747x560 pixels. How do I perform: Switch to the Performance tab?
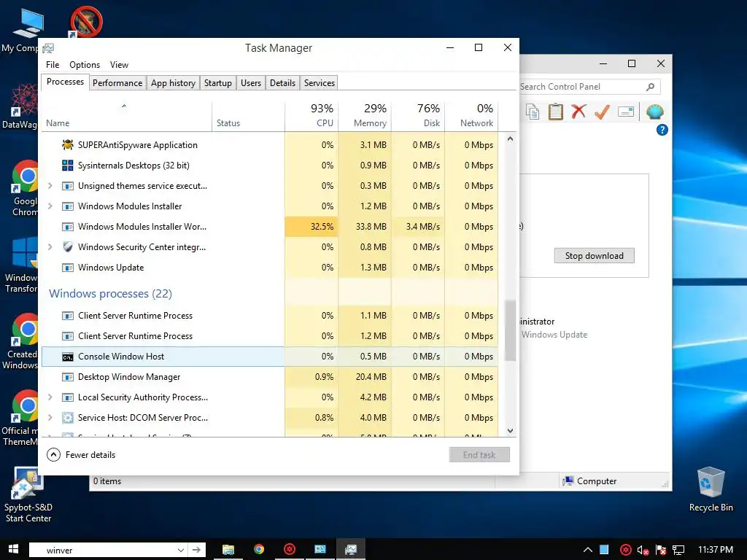point(117,83)
